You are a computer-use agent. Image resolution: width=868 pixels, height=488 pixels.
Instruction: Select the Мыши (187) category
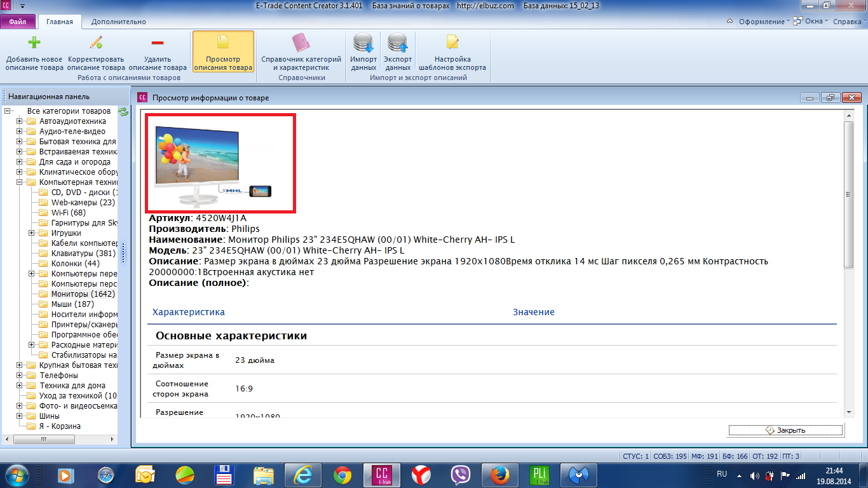tap(72, 304)
